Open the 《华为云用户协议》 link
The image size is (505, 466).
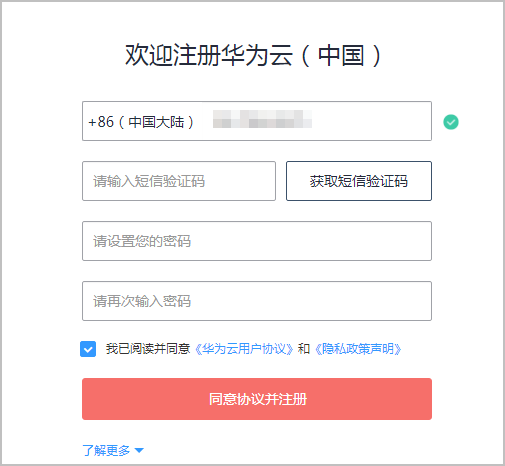click(244, 349)
